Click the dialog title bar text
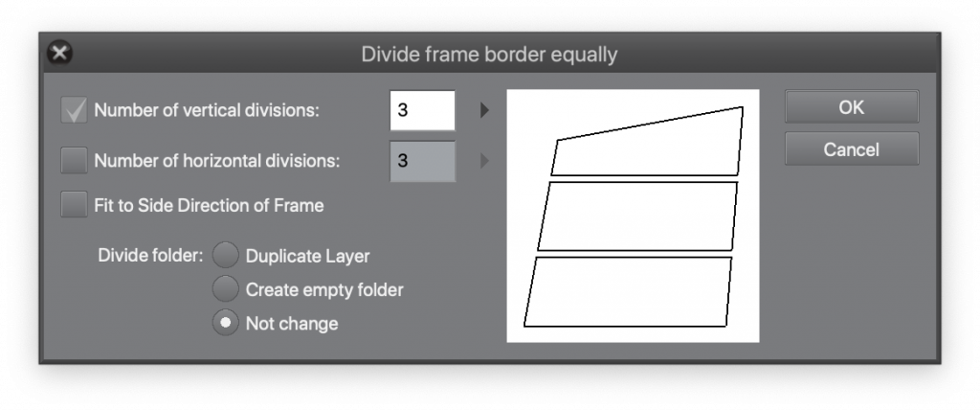Screen dimensions: 980x410 (489, 55)
